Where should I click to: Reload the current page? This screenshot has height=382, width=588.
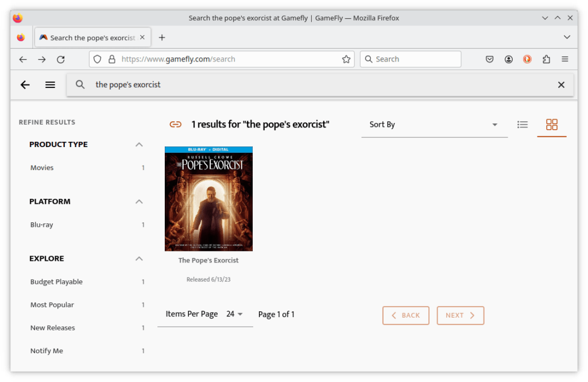click(61, 59)
